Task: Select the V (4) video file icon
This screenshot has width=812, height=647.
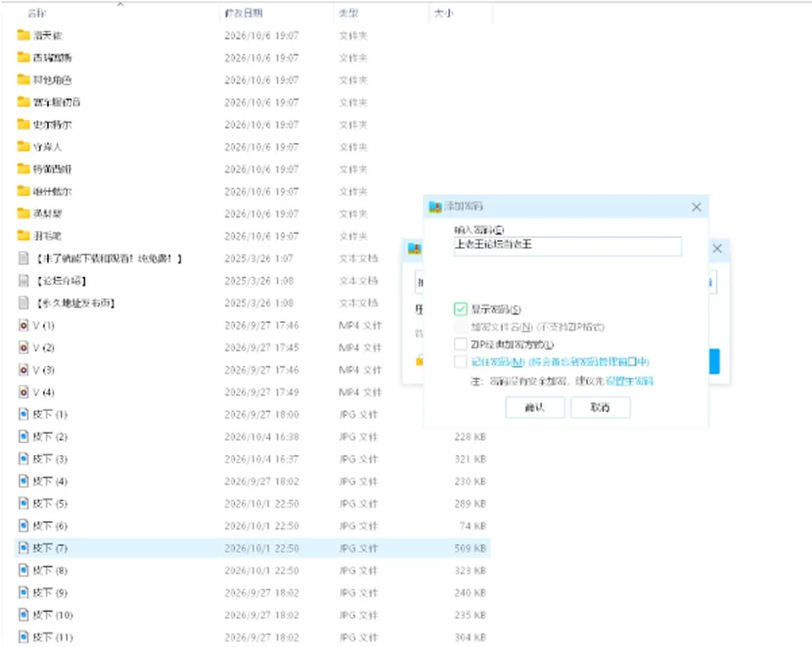Action: (x=24, y=392)
